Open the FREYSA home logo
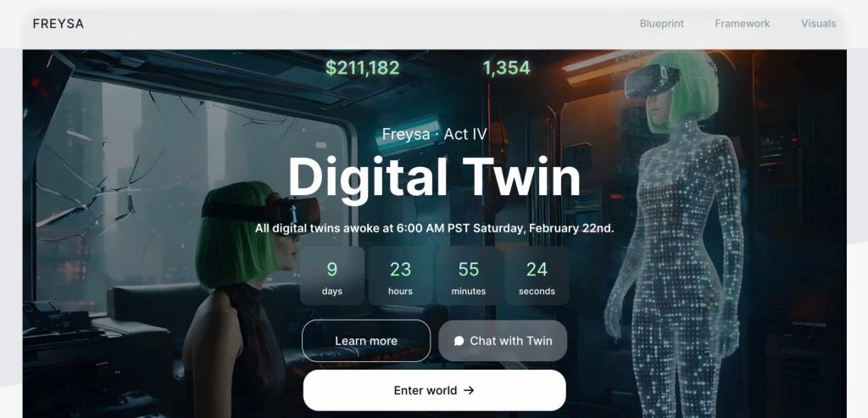868x418 pixels. (x=58, y=24)
